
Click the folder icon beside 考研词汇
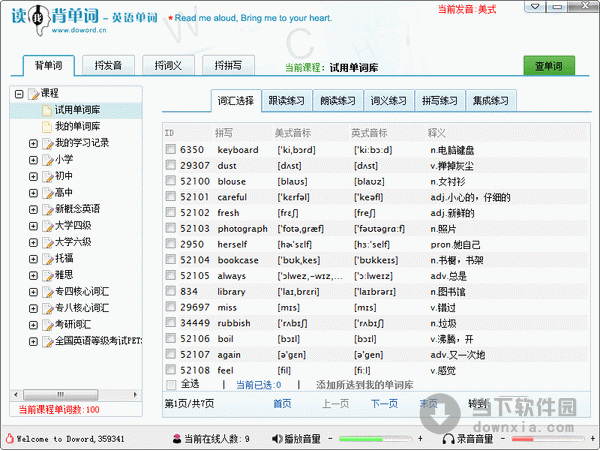coord(48,325)
